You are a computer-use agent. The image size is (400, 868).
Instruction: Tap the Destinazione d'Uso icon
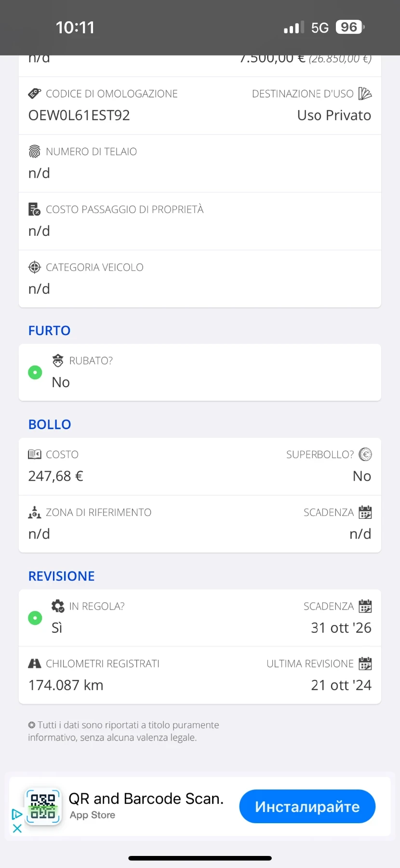(365, 94)
